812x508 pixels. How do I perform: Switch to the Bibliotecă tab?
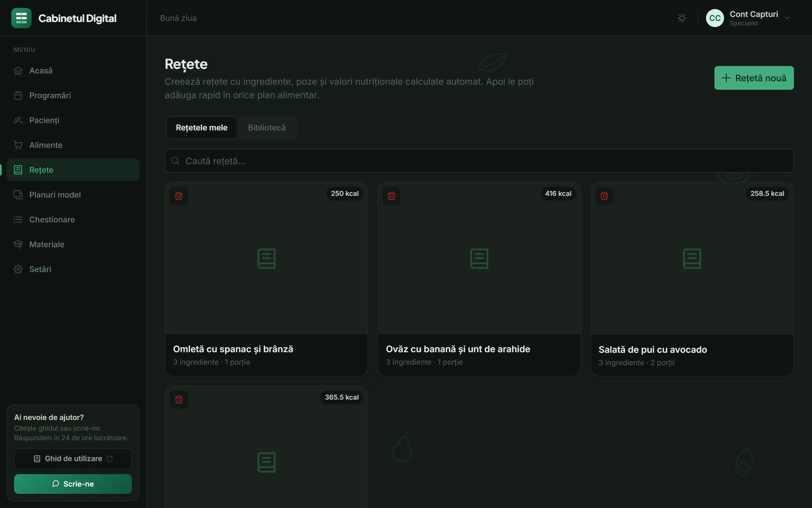[267, 128]
